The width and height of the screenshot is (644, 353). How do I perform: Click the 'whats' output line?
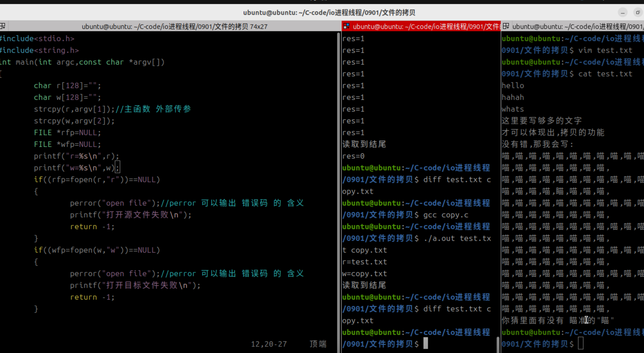pyautogui.click(x=513, y=109)
